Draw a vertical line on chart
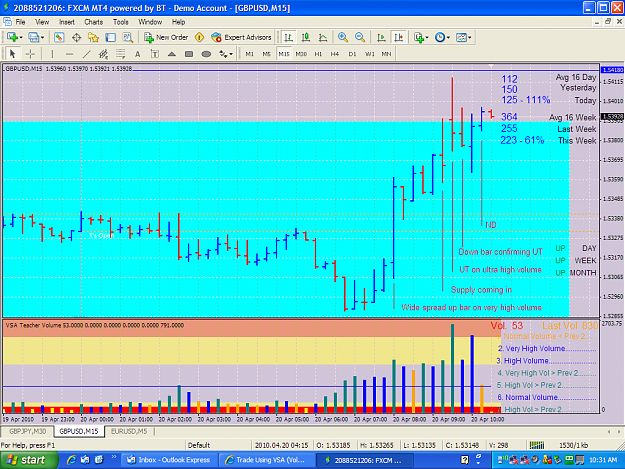625x469 pixels. (52, 54)
